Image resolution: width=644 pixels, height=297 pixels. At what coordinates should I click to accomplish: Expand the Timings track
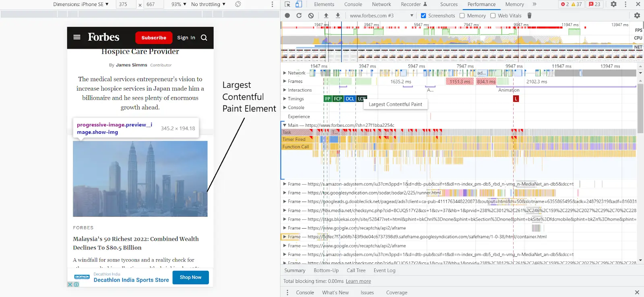(x=285, y=99)
